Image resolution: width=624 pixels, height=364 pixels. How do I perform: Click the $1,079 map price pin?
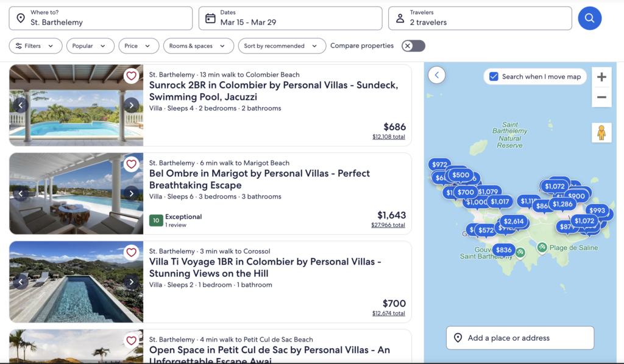click(x=488, y=192)
